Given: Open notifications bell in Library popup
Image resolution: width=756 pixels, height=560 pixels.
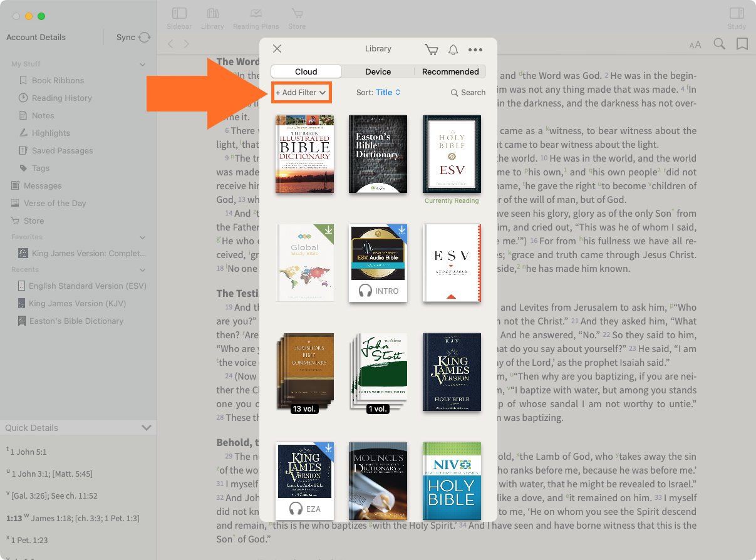Looking at the screenshot, I should 453,49.
